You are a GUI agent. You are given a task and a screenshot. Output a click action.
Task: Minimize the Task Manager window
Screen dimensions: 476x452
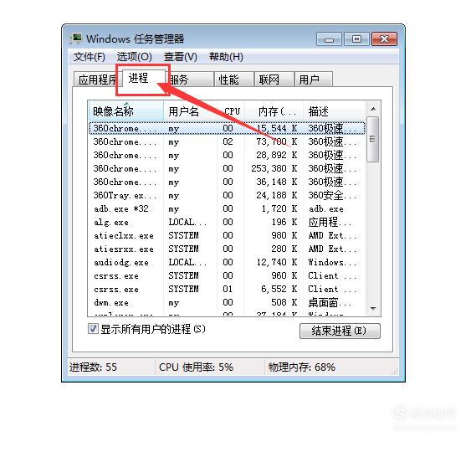coord(329,39)
